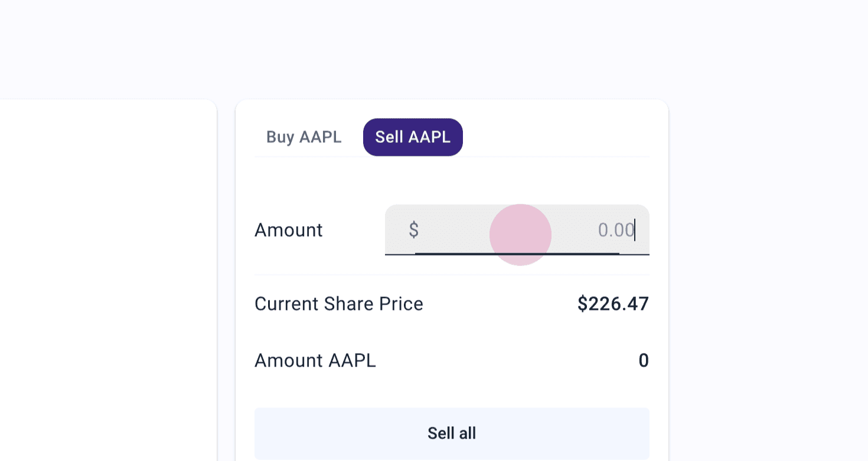This screenshot has height=461, width=868.
Task: Click the Current Share Price label
Action: (338, 304)
